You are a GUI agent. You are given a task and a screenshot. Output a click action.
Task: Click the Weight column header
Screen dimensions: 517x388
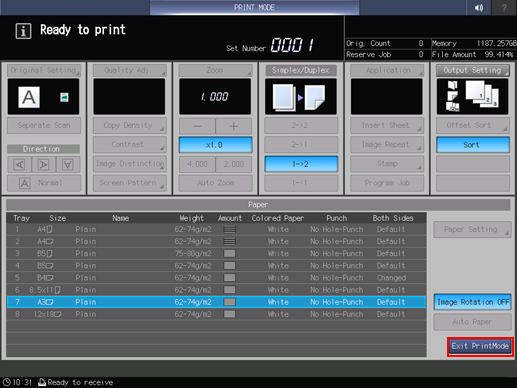tap(191, 218)
